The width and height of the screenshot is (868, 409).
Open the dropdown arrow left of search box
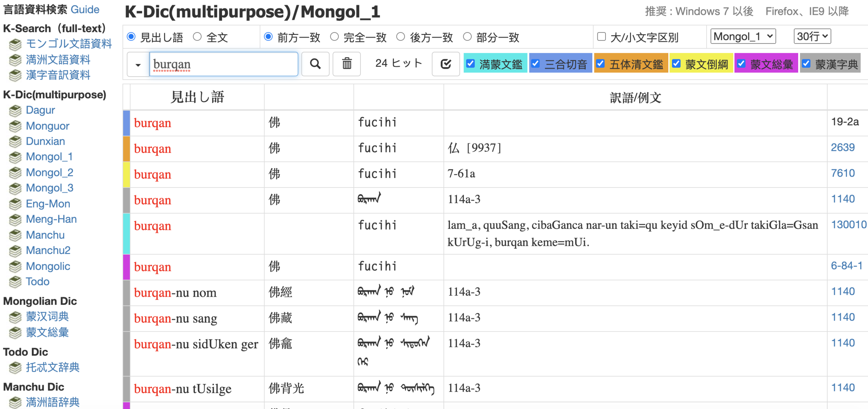coord(138,64)
